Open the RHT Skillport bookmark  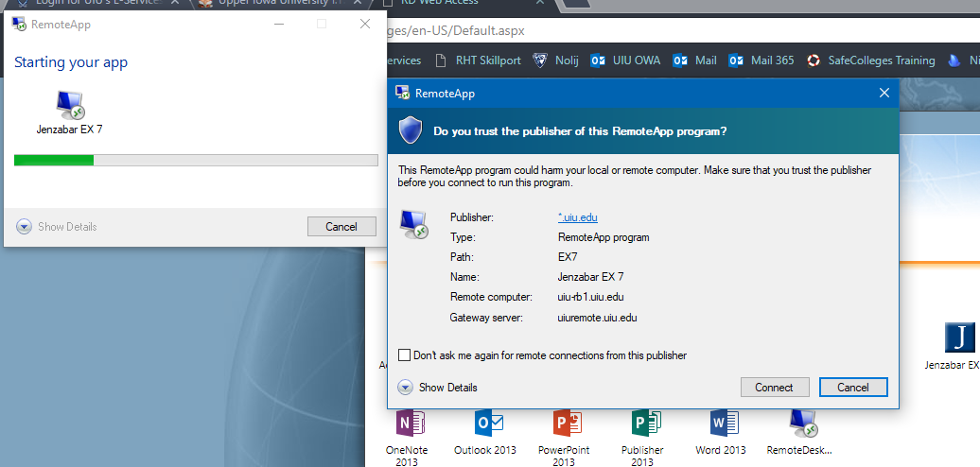(479, 61)
